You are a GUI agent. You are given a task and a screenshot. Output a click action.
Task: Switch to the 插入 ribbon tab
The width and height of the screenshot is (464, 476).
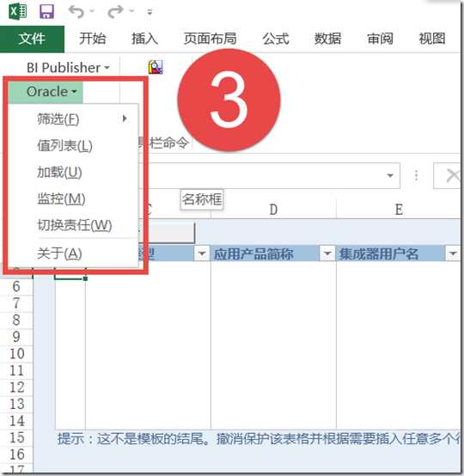click(x=144, y=39)
